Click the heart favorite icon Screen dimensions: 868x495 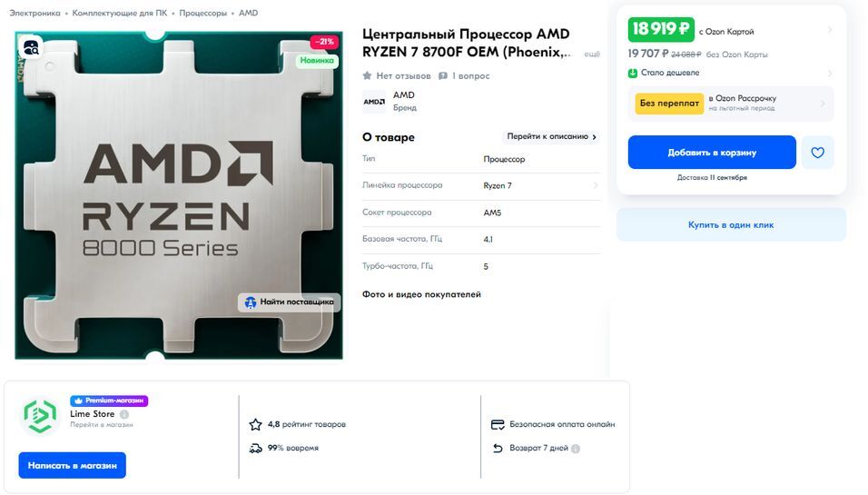pos(817,153)
